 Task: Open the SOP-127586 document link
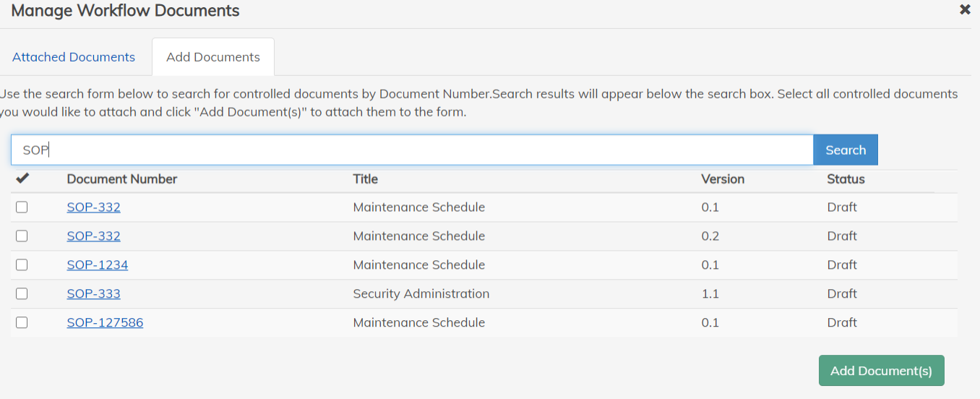coord(105,323)
